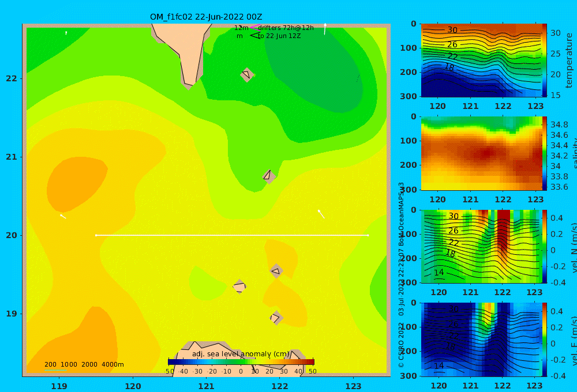This screenshot has height=392, width=577.
Task: Click longitude label '123' below the main map
Action: [353, 386]
